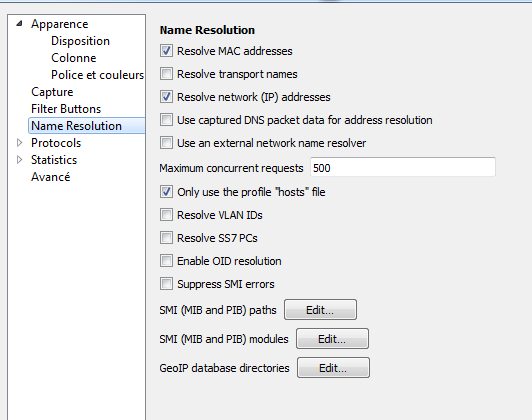532x420 pixels.
Task: Uncheck Resolve MAC addresses checkbox
Action: tap(166, 51)
